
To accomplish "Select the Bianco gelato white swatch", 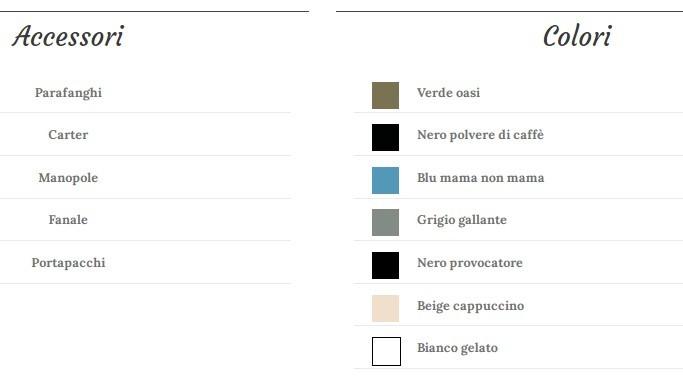I will click(386, 351).
